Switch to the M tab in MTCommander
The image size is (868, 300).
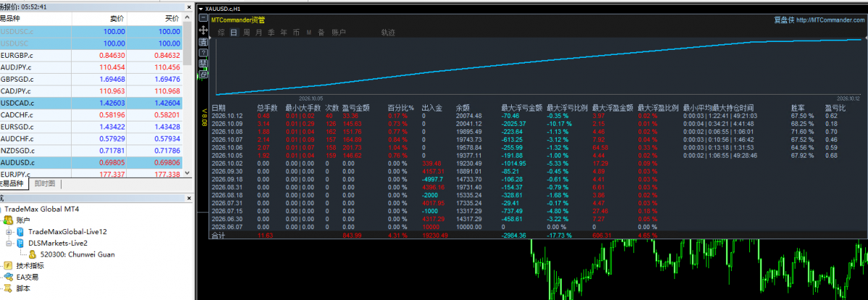point(308,33)
